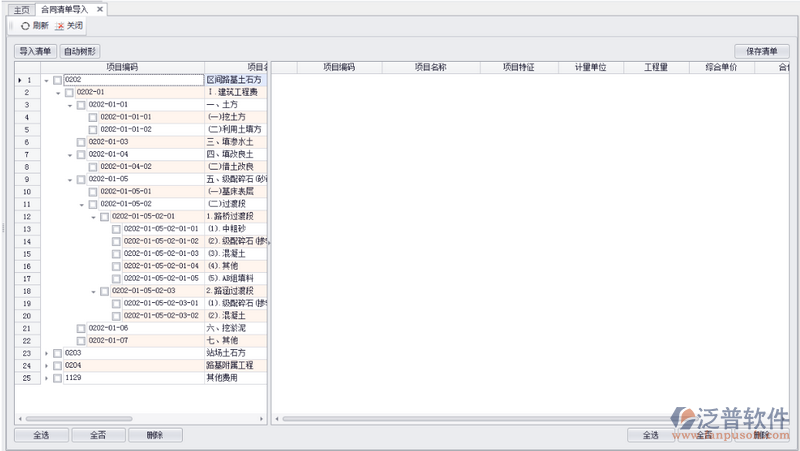Collapse the 0202-01-01 node
This screenshot has width=800, height=451.
[x=70, y=105]
